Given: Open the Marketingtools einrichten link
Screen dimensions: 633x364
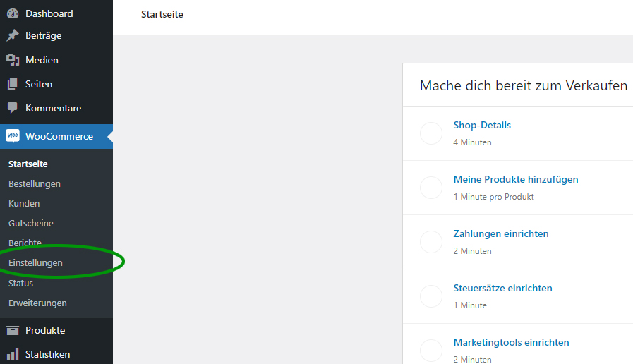Looking at the screenshot, I should (x=511, y=342).
